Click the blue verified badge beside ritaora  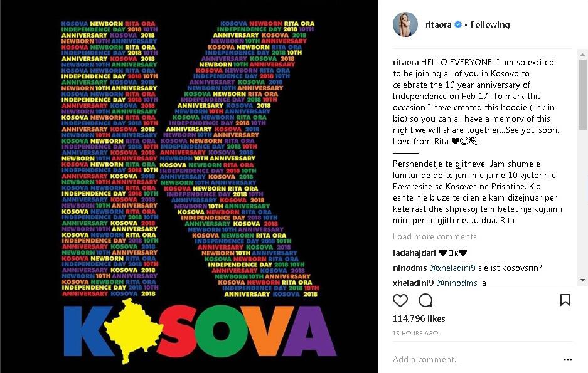click(458, 24)
